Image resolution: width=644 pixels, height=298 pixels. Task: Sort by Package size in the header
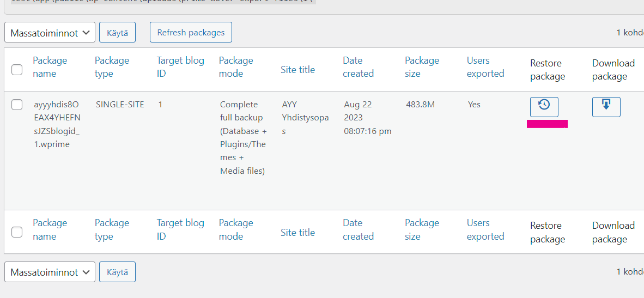(422, 67)
